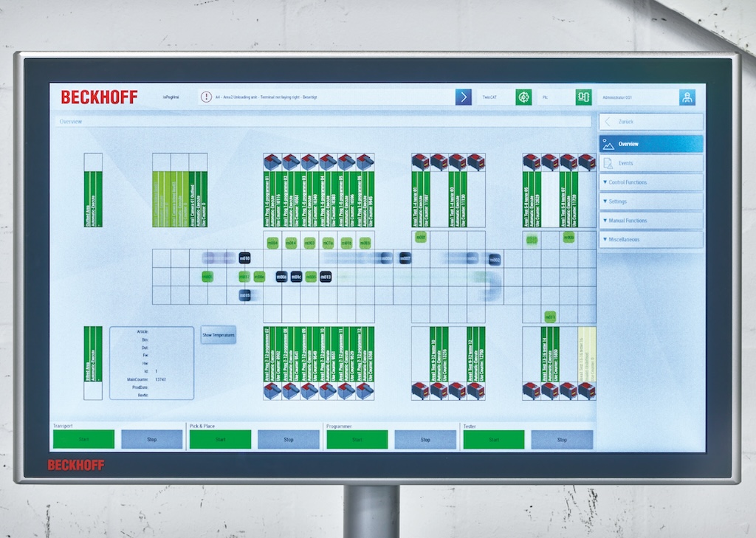Click tester 16 pale yellow status column
This screenshot has width=756, height=538.
587,354
